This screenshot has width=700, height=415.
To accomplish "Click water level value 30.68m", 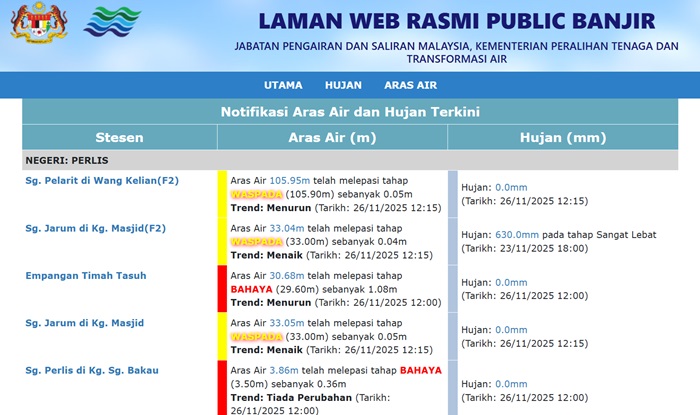I will point(287,276).
